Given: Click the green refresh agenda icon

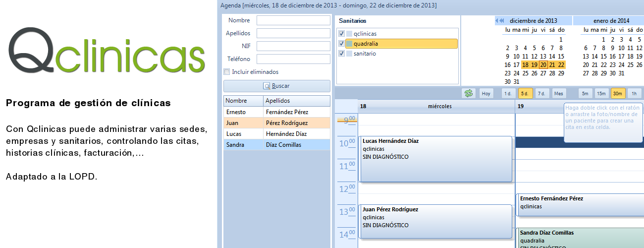Looking at the screenshot, I should [468, 93].
